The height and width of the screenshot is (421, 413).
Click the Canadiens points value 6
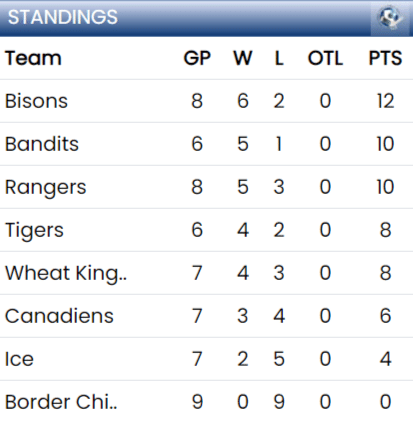(x=385, y=316)
